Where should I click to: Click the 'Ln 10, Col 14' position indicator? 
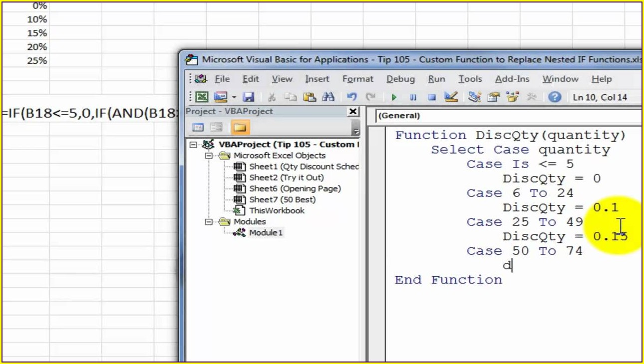600,97
